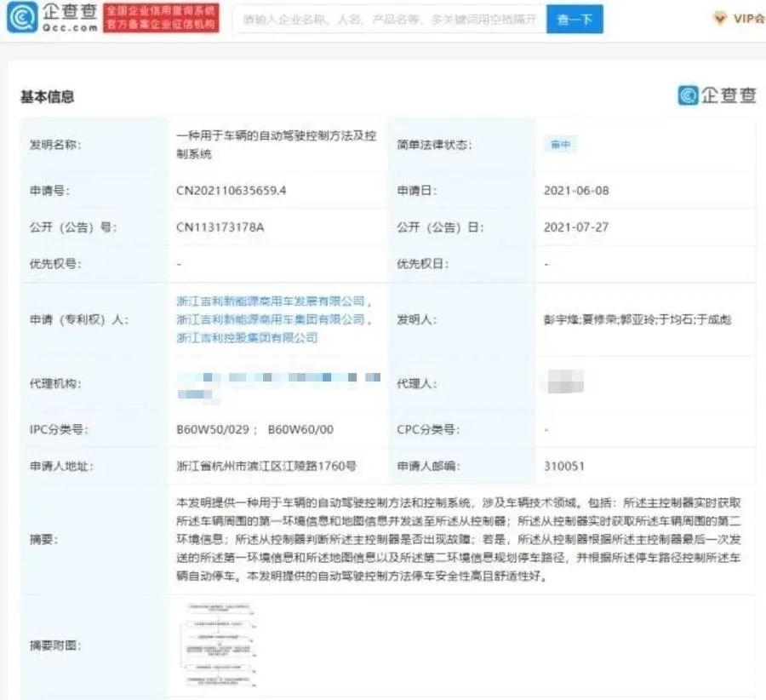Click the 审中 legal status tag
The width and height of the screenshot is (766, 700).
click(560, 144)
